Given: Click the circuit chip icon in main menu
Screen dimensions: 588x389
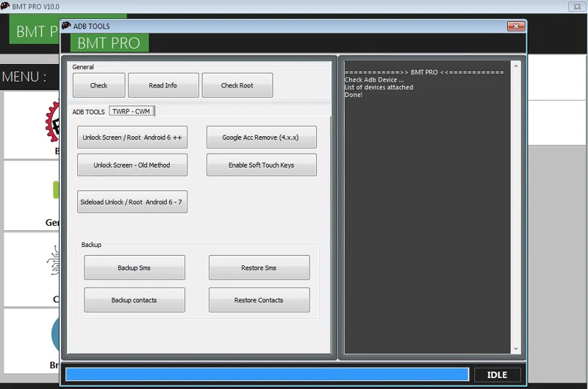Looking at the screenshot, I should point(53,260).
